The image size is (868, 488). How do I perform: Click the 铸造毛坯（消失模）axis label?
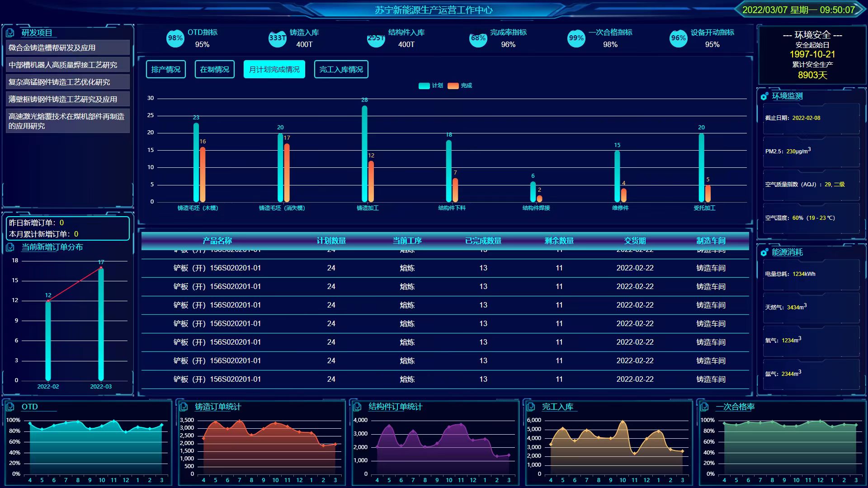(282, 208)
